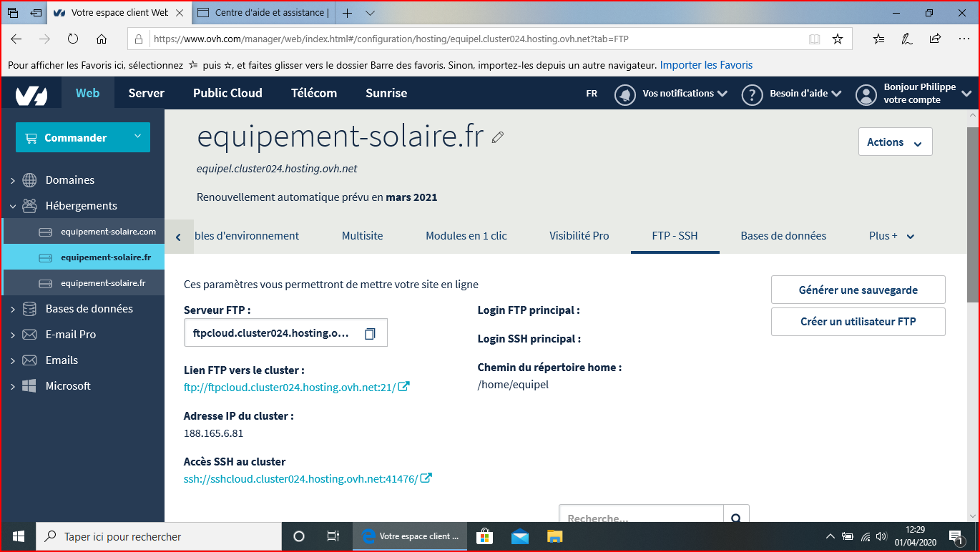This screenshot has width=980, height=552.
Task: Open the Sunrise menu
Action: tap(386, 93)
